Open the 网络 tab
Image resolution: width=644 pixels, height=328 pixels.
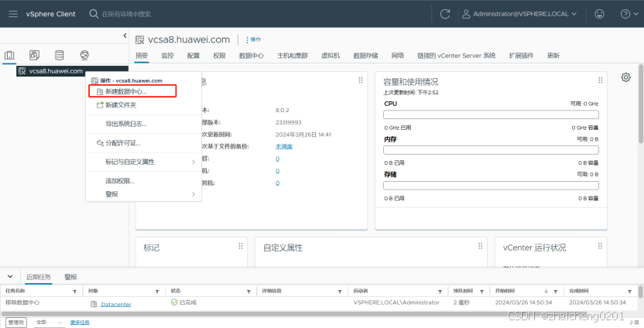[398, 56]
